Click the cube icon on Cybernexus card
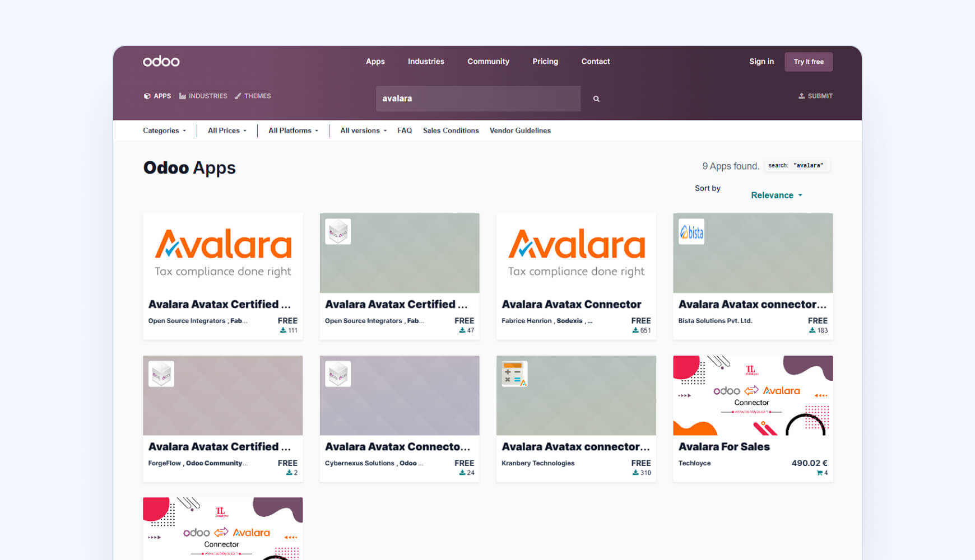 coord(338,374)
